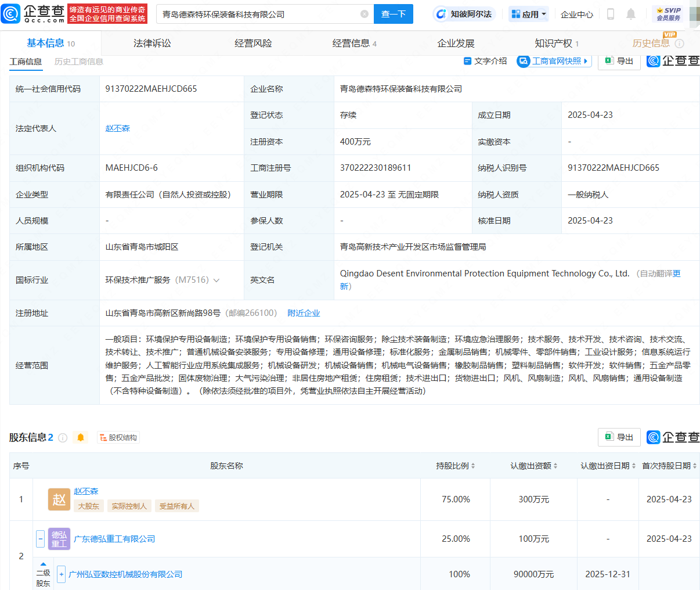Open 文字介绍 text introduction
700x590 pixels.
pyautogui.click(x=485, y=61)
